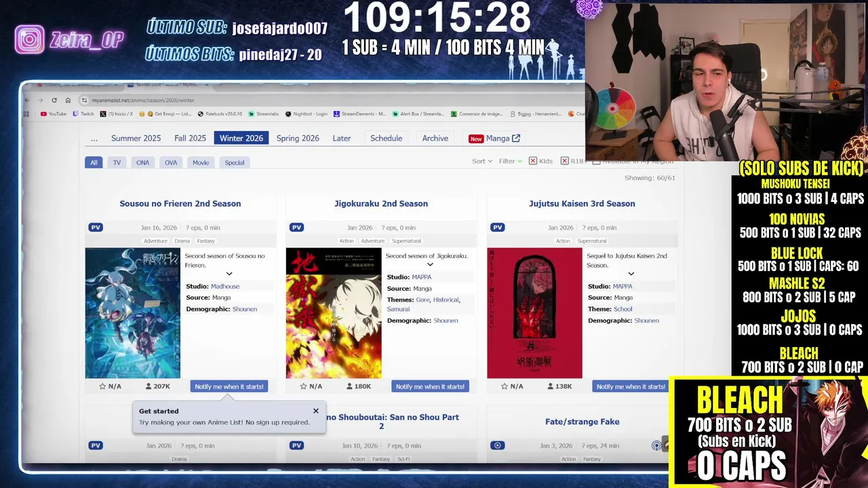The height and width of the screenshot is (488, 868).
Task: Open the Nightbot Login bookmark
Action: 307,114
